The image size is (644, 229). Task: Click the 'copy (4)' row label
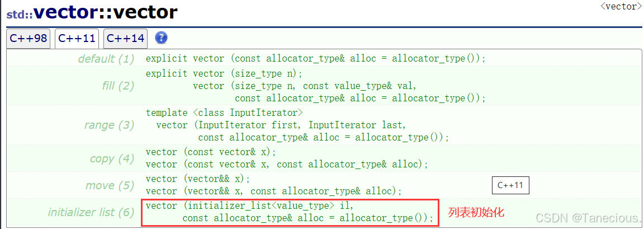click(x=112, y=158)
